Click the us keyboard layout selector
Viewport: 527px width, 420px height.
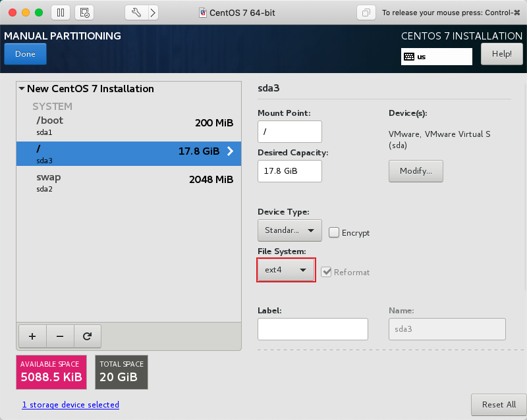[437, 57]
